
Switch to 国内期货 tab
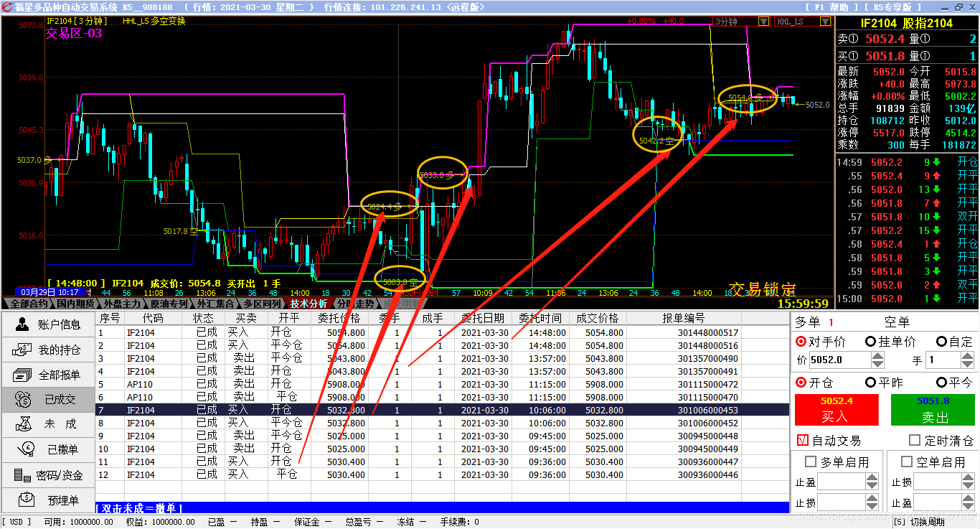pos(76,304)
